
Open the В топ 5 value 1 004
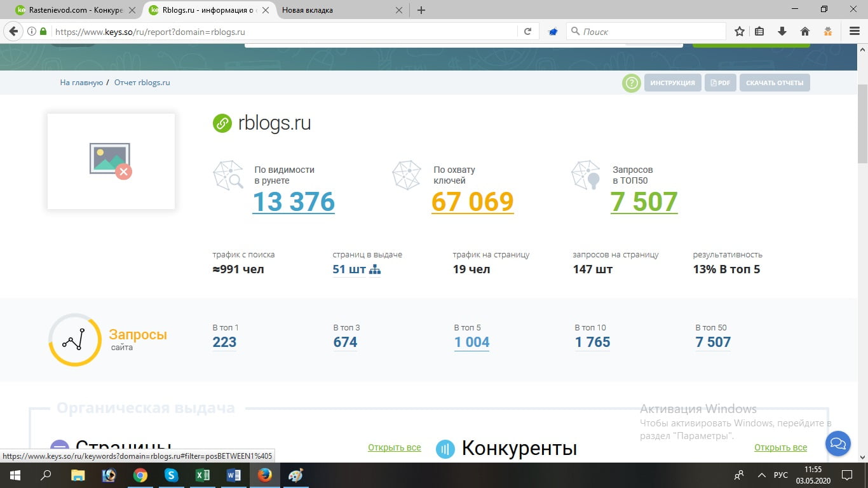[x=472, y=342]
